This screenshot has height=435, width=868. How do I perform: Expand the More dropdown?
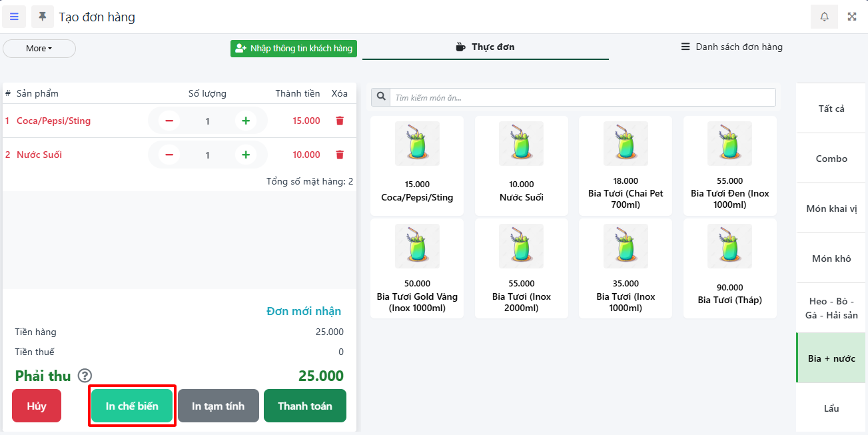(39, 49)
